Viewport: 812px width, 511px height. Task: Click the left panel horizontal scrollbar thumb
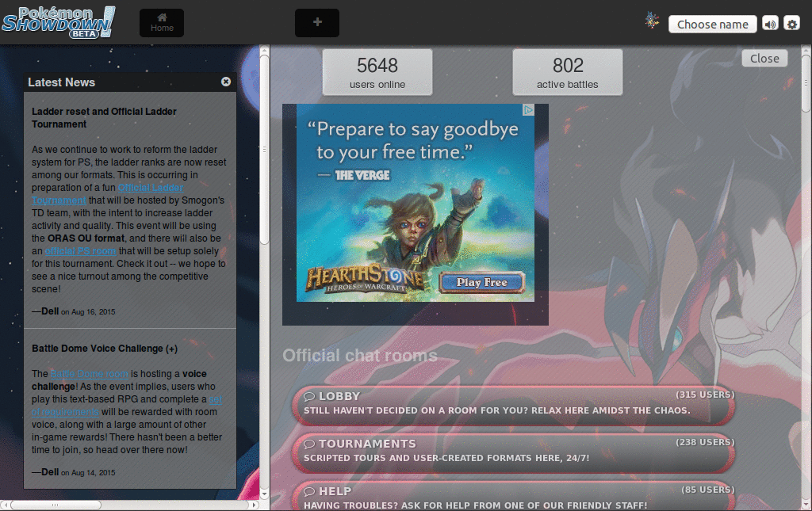[56, 505]
